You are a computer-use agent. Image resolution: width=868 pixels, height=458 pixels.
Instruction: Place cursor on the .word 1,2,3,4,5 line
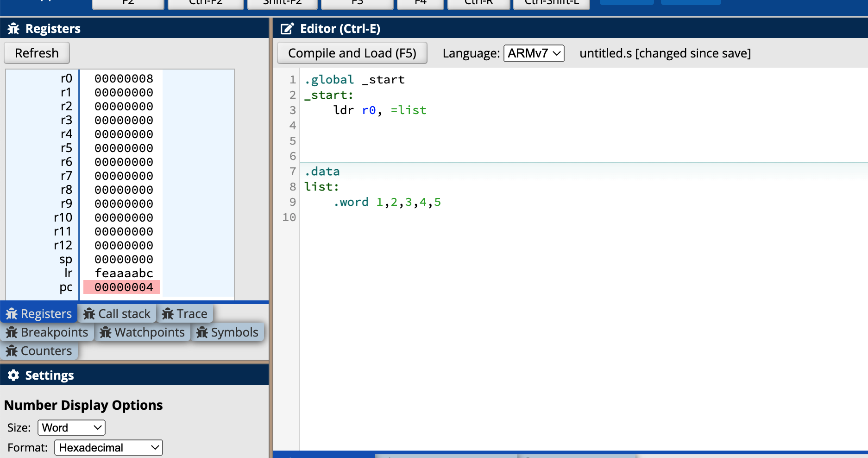click(x=387, y=202)
